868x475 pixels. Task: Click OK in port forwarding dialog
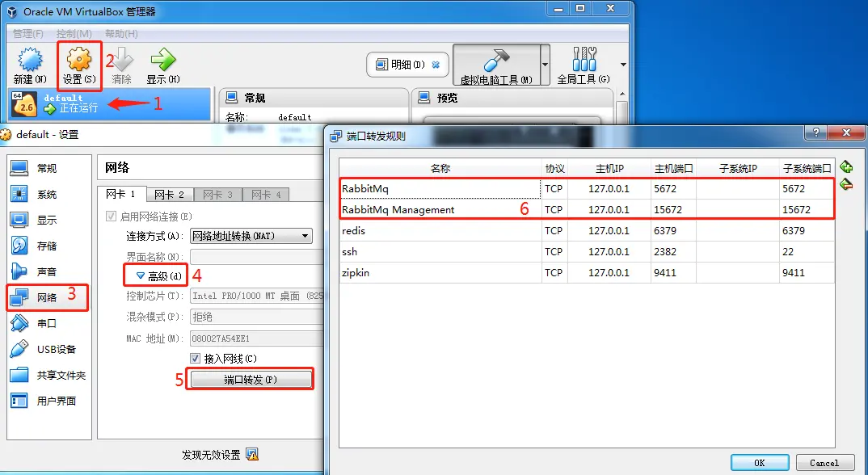click(760, 463)
